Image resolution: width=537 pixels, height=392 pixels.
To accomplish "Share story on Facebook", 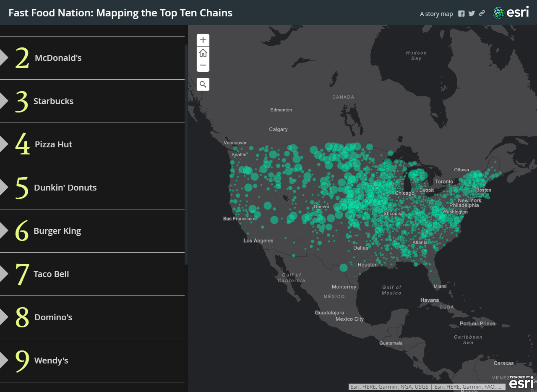I will (x=461, y=13).
